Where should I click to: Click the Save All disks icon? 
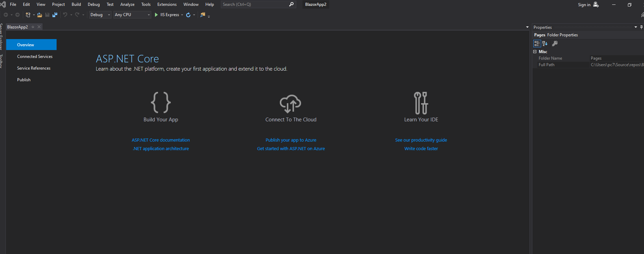(x=55, y=15)
